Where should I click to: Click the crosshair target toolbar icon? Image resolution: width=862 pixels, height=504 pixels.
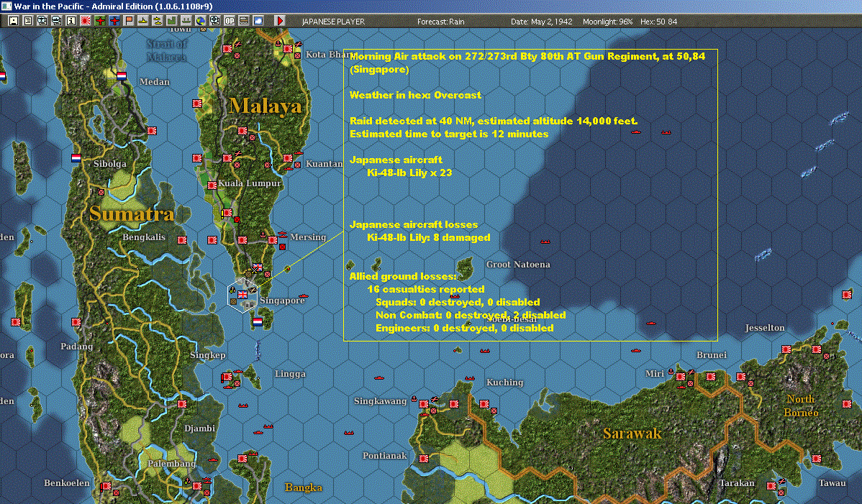tap(214, 21)
